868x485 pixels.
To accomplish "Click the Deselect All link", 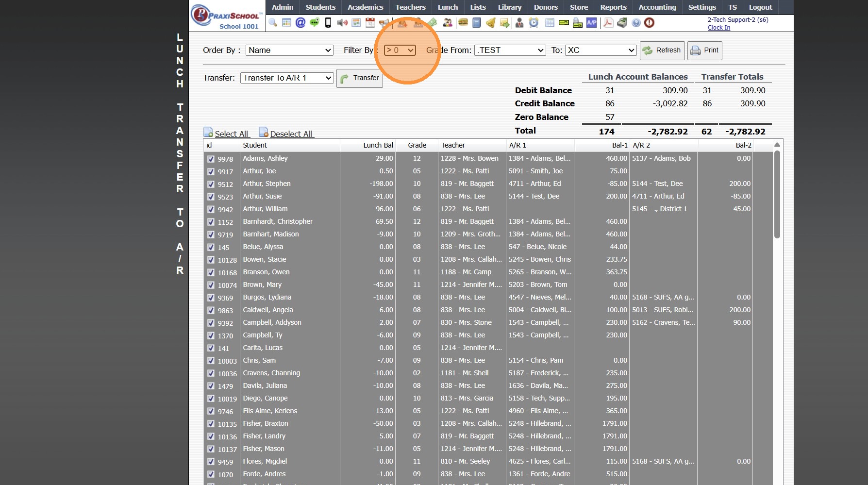I will [x=291, y=134].
